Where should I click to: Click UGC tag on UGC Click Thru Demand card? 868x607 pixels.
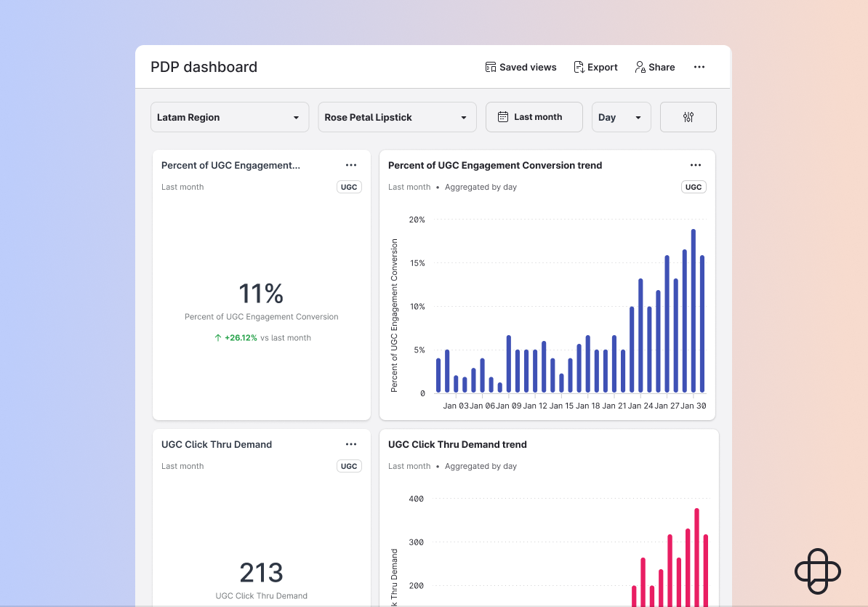[349, 466]
